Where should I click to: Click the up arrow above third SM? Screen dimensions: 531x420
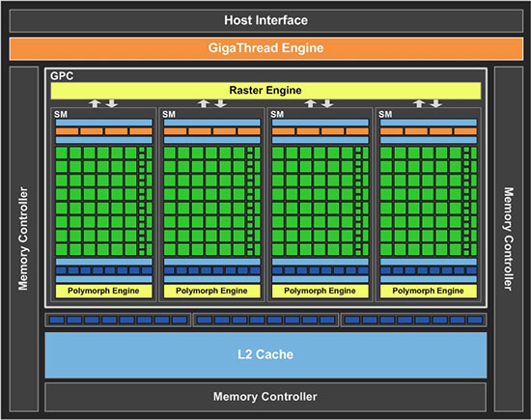coord(311,103)
